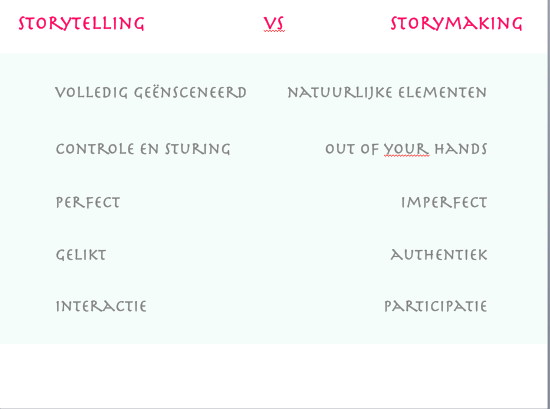Screen dimensions: 550x409
Task: Click the vertical scrollbar on right edge
Action: pos(549,203)
